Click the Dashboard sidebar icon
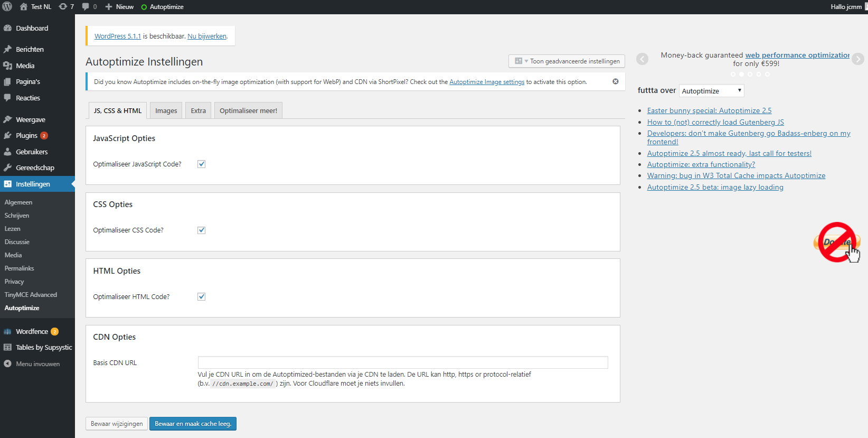868x438 pixels. point(7,28)
